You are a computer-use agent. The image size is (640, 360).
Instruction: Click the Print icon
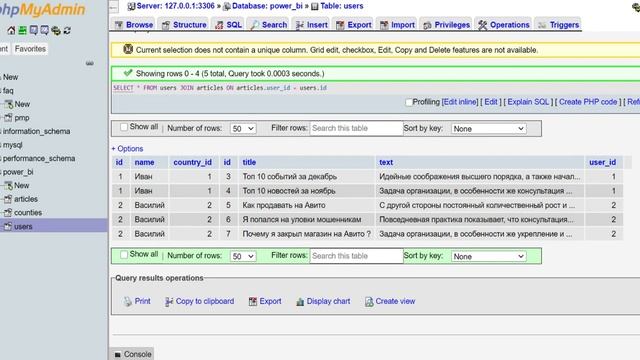click(128, 301)
